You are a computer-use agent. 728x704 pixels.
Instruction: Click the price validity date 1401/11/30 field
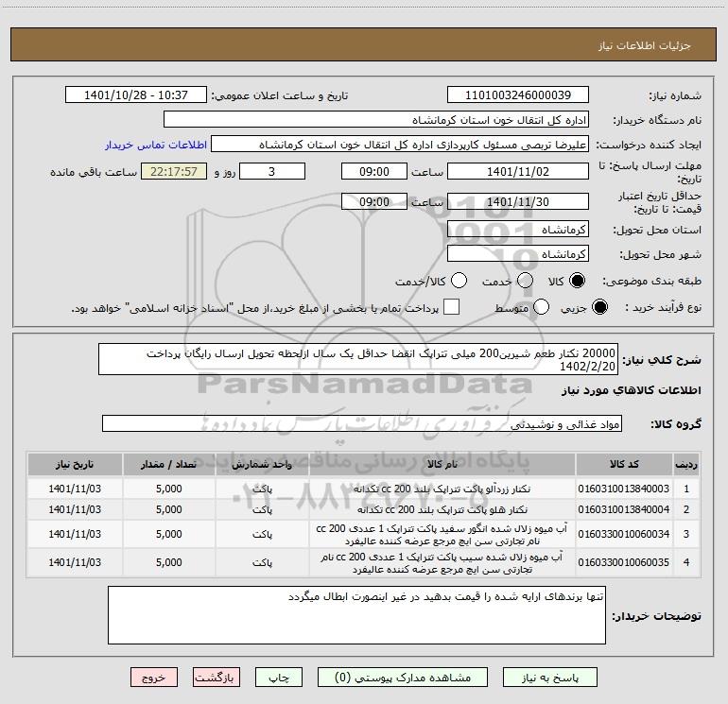click(518, 201)
